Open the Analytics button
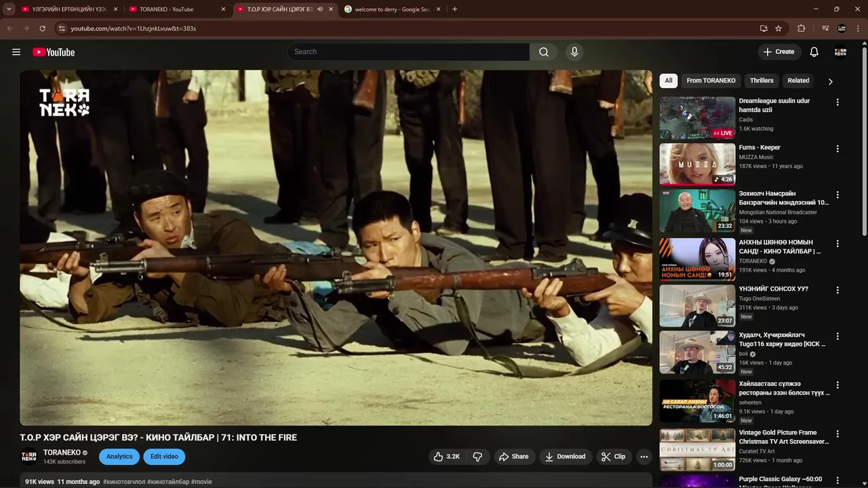This screenshot has width=868, height=488. click(119, 457)
